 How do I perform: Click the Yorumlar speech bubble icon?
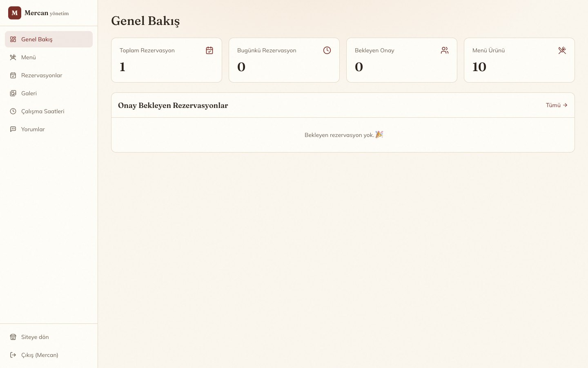(13, 129)
